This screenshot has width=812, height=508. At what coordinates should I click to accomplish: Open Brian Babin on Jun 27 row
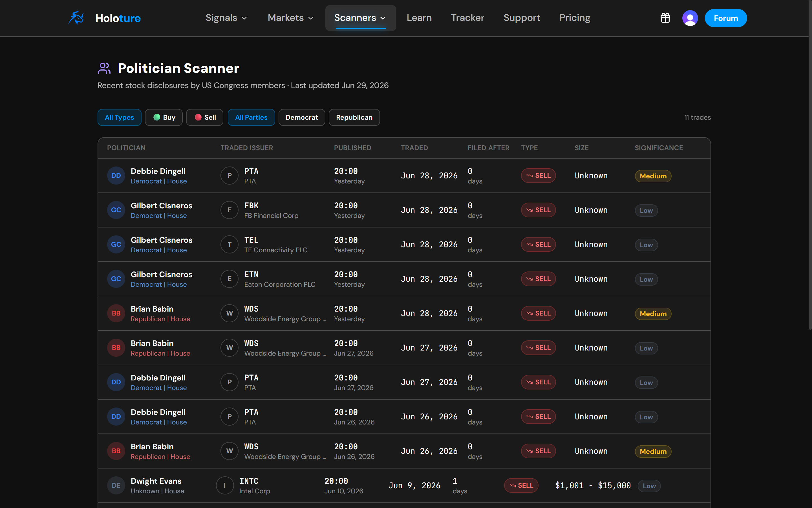[x=152, y=343]
